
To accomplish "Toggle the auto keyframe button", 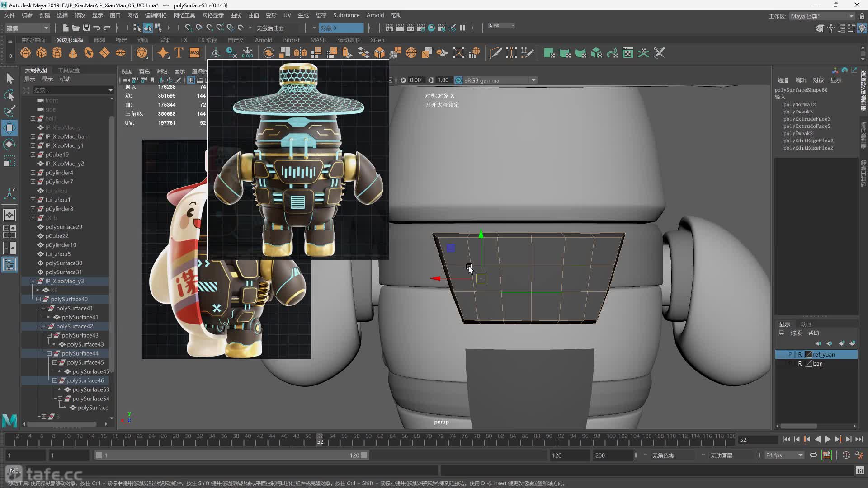I will click(x=846, y=455).
